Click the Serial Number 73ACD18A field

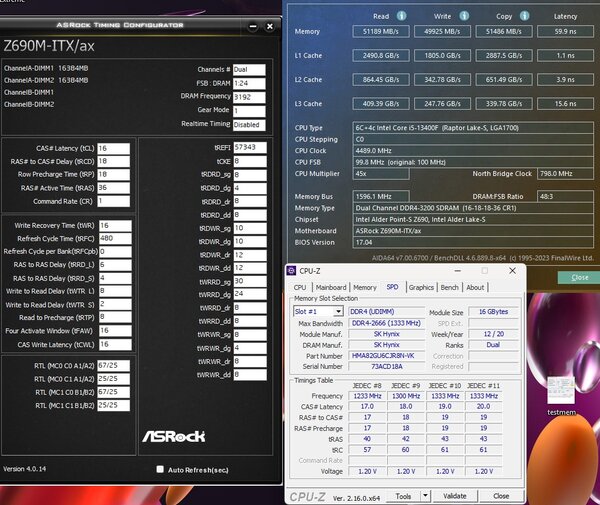tap(386, 367)
